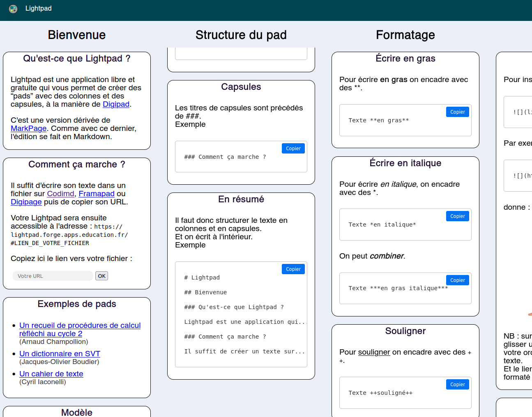Focus the Votre URL input field
Image resolution: width=532 pixels, height=417 pixels.
pos(53,276)
